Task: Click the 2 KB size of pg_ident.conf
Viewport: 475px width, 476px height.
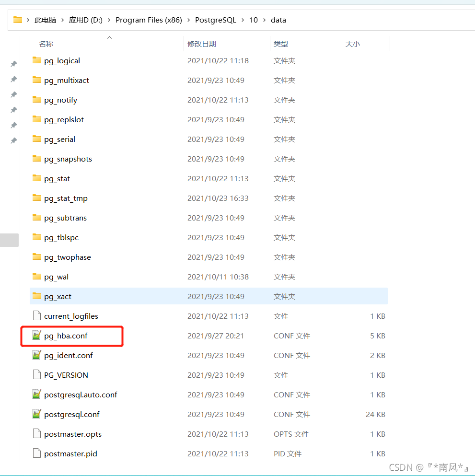Action: pos(378,356)
